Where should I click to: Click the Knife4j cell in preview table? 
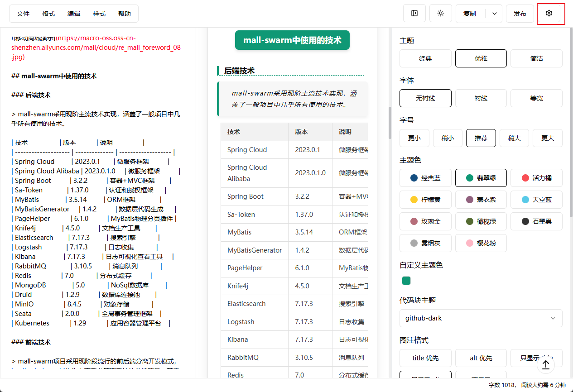[x=255, y=286]
